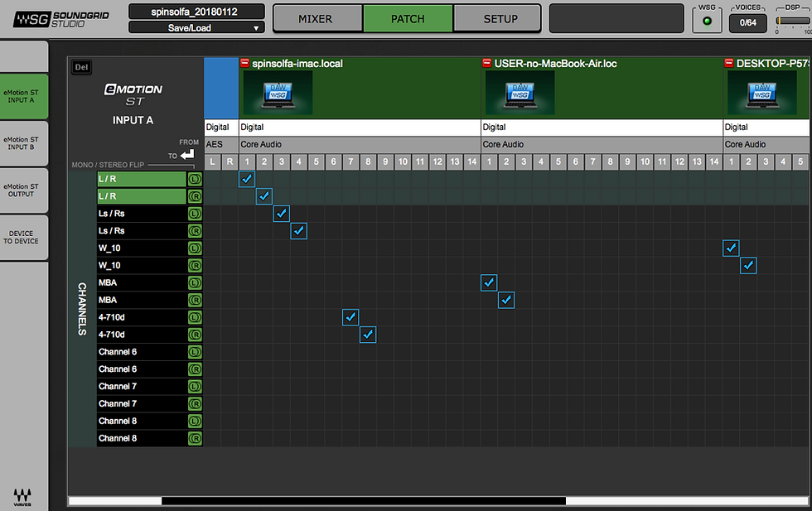Select the first Channel 7 channel name
812x511 pixels.
coord(142,387)
